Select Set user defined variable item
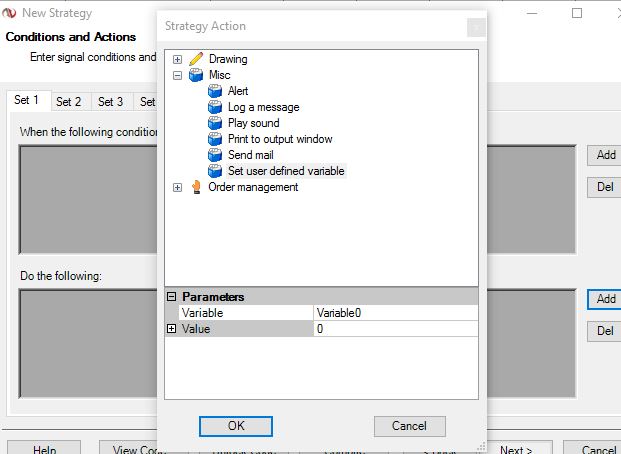This screenshot has height=454, width=621. tap(285, 171)
